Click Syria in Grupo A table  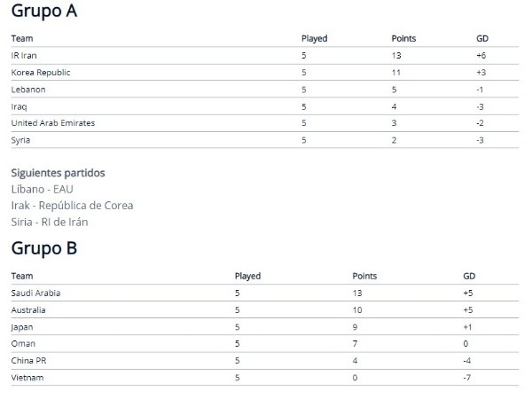(21, 140)
